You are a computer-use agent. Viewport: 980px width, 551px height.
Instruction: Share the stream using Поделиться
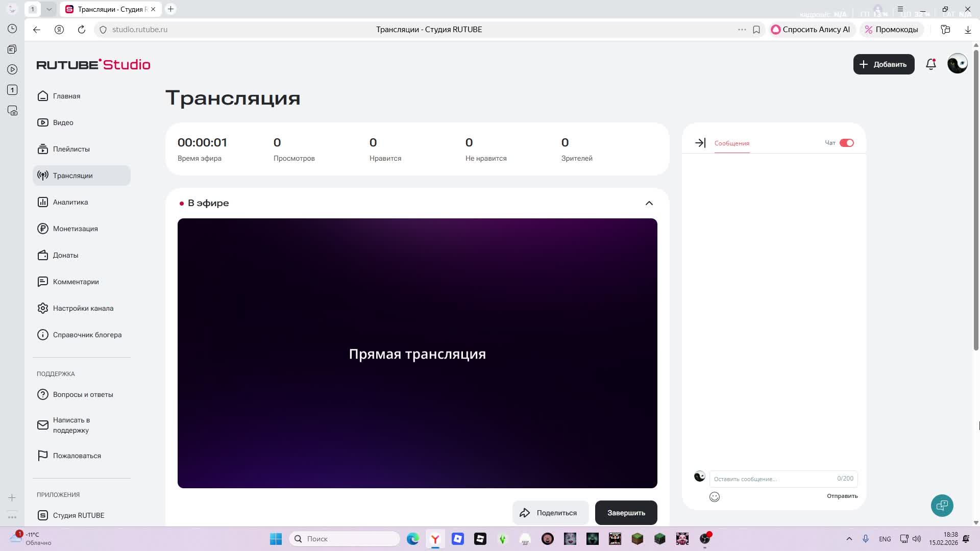tap(550, 513)
